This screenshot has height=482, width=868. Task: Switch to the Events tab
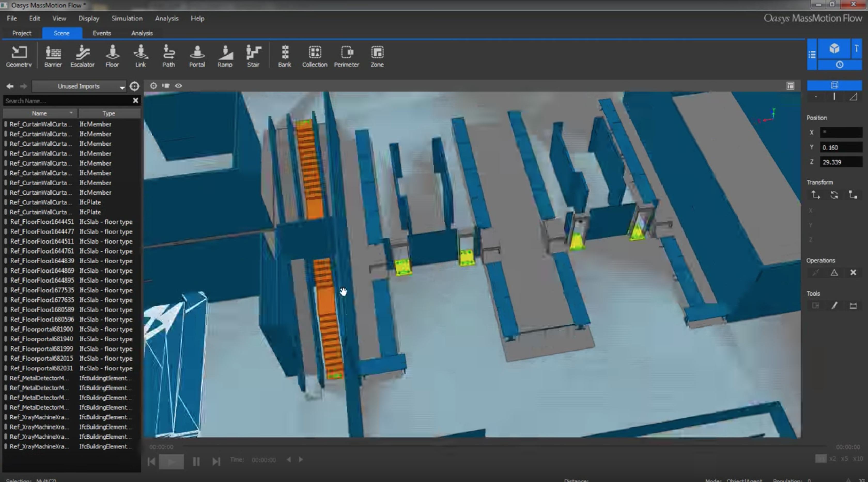click(102, 33)
